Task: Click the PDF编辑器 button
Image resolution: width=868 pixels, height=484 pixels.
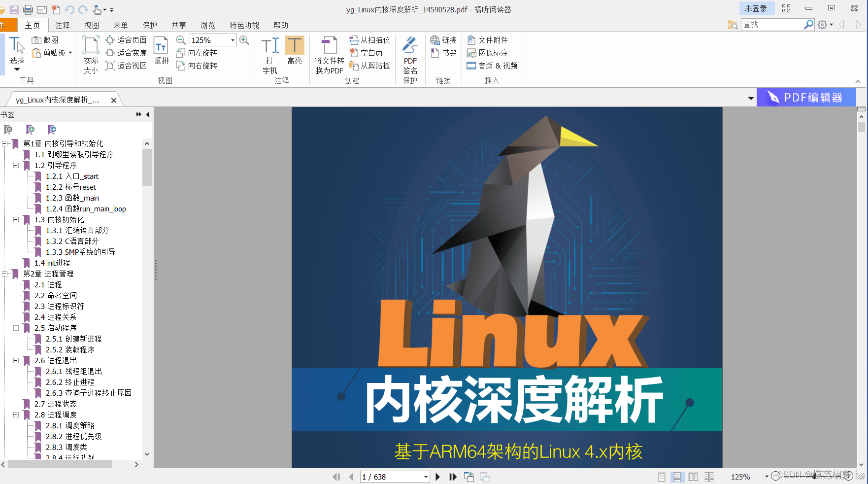Action: click(806, 97)
